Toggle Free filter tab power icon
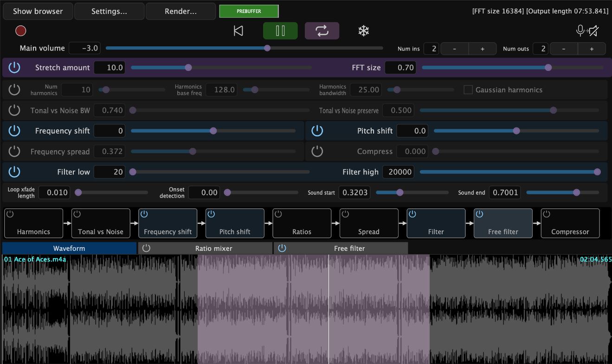The width and height of the screenshot is (612, 364). (282, 248)
